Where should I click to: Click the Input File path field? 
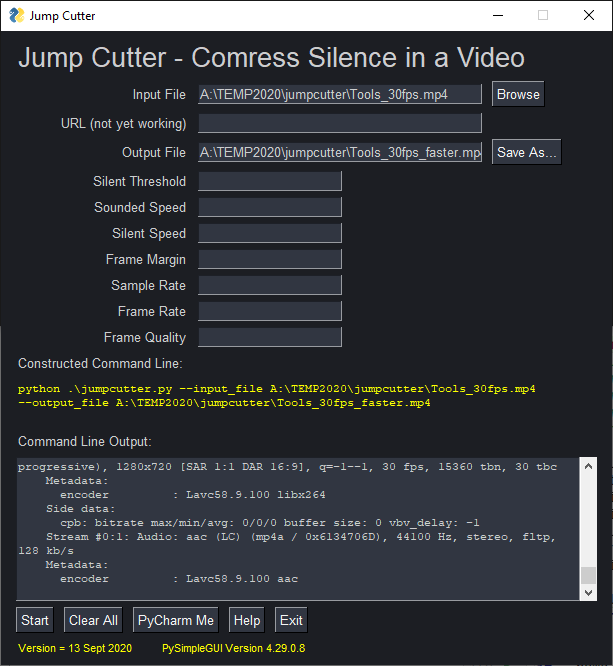pyautogui.click(x=340, y=95)
